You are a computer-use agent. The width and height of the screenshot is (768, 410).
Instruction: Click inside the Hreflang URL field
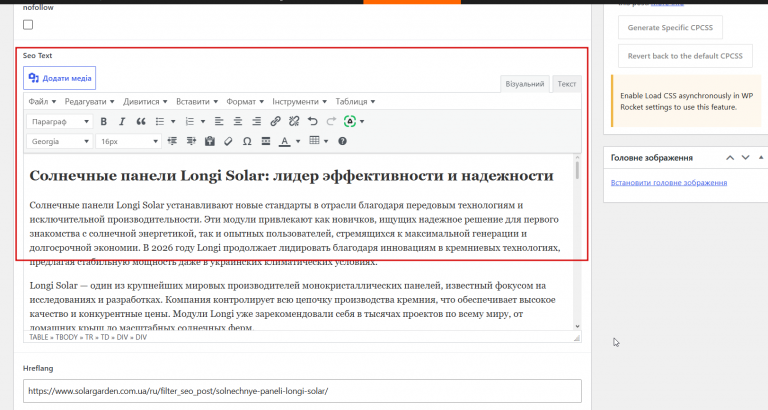point(302,391)
